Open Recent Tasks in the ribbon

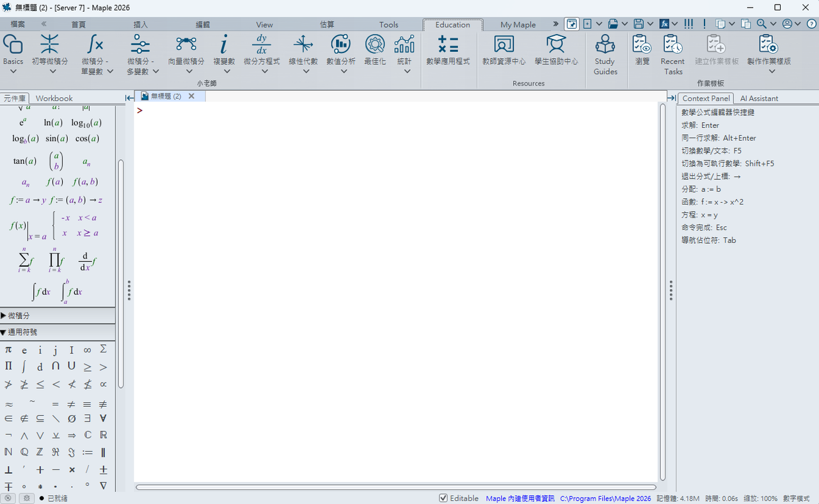point(672,55)
